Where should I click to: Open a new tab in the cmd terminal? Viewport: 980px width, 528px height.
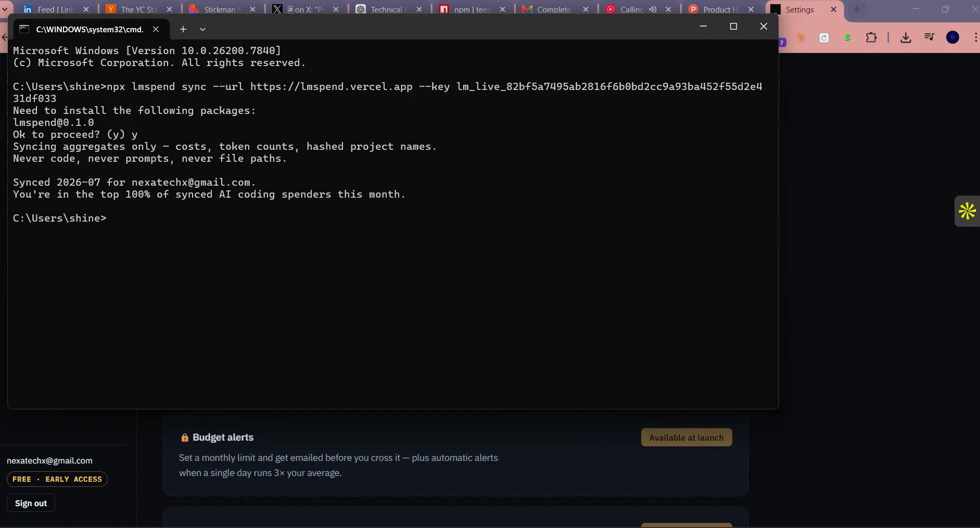click(x=183, y=29)
